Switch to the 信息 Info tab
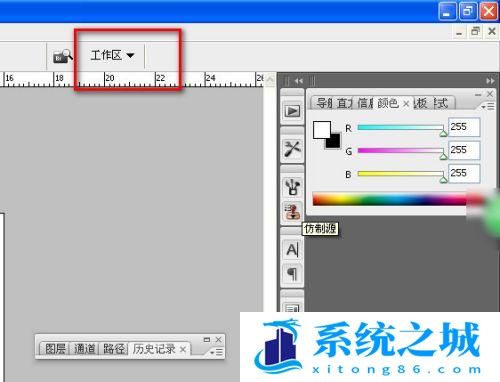500x382 pixels. 365,103
